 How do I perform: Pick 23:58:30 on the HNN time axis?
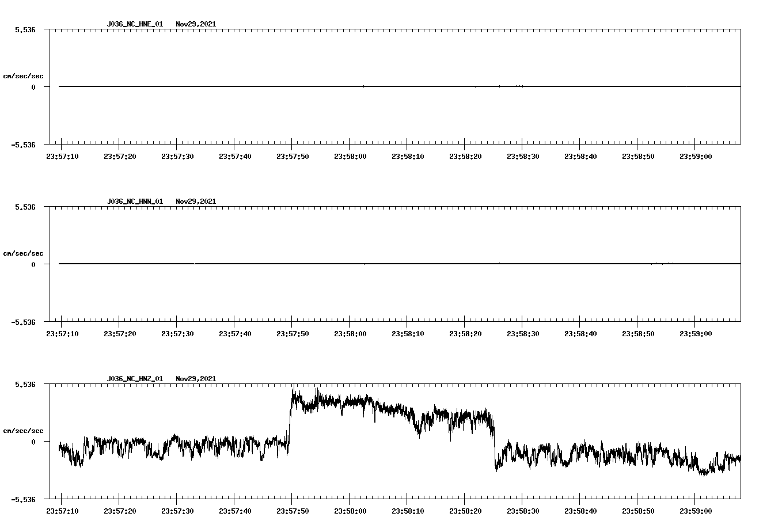click(523, 334)
